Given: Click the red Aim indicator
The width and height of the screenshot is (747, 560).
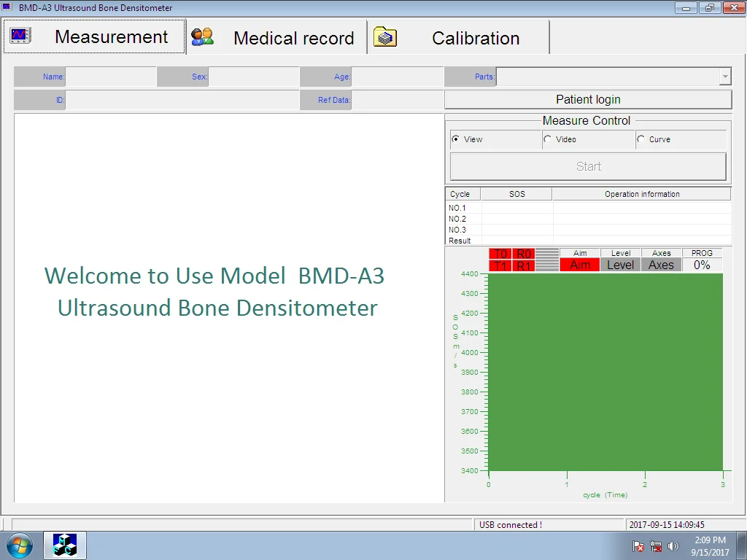Looking at the screenshot, I should pyautogui.click(x=580, y=265).
